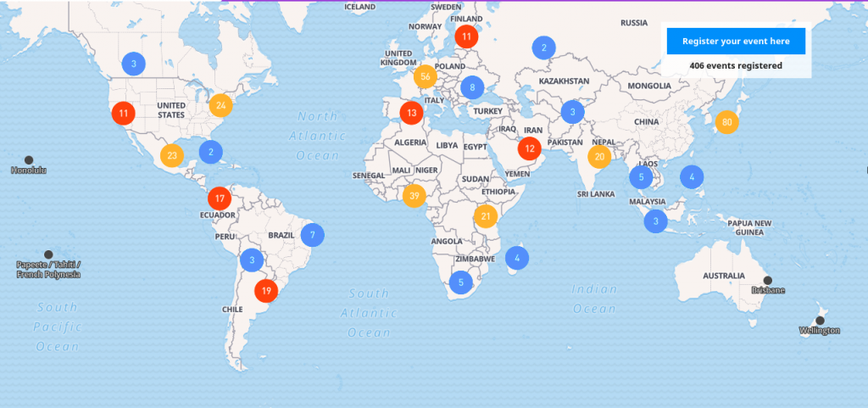This screenshot has height=408, width=868.
Task: Click the 'MONGOLIA' map label
Action: 649,87
